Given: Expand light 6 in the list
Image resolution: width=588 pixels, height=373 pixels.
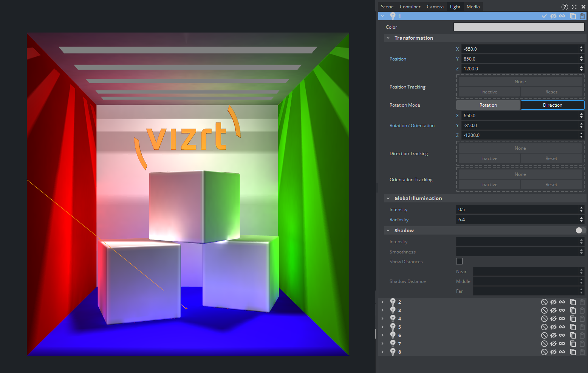Looking at the screenshot, I should pyautogui.click(x=382, y=335).
